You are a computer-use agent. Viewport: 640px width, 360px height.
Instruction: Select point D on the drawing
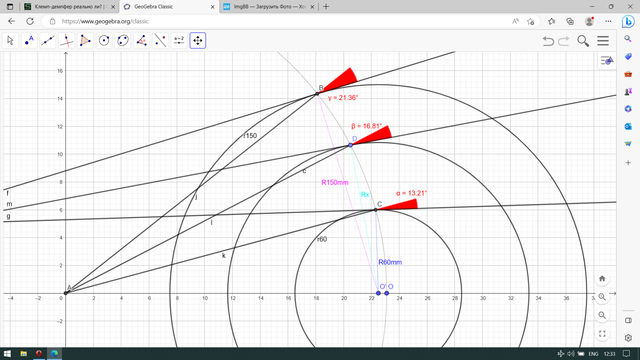coord(350,145)
